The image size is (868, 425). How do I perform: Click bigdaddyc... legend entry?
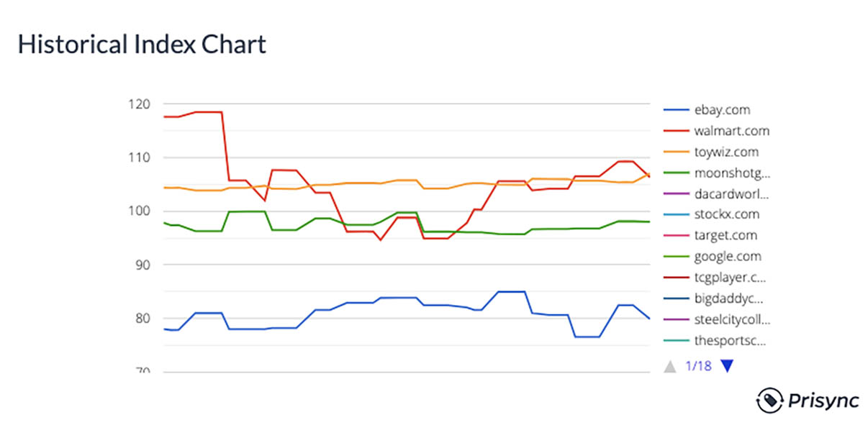pyautogui.click(x=728, y=298)
